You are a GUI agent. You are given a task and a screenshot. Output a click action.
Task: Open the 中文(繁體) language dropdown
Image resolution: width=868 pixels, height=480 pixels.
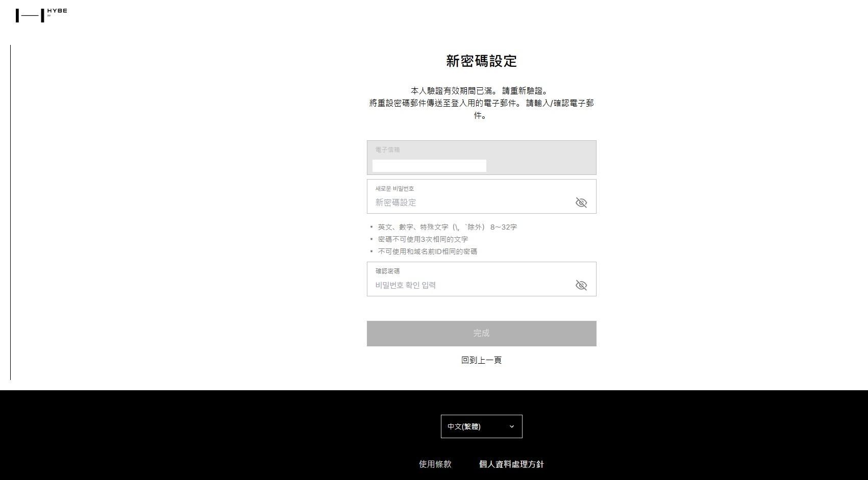coord(481,426)
